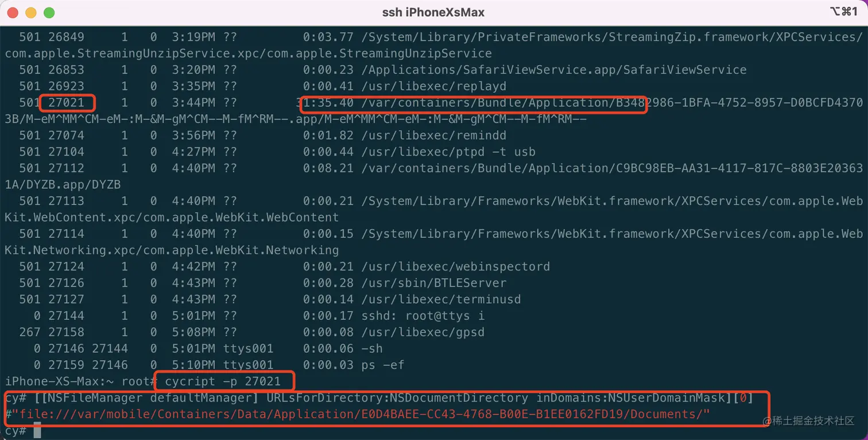868x440 pixels.
Task: Click the ⌥⌘1 shortcut indicator in title bar
Action: [x=843, y=12]
